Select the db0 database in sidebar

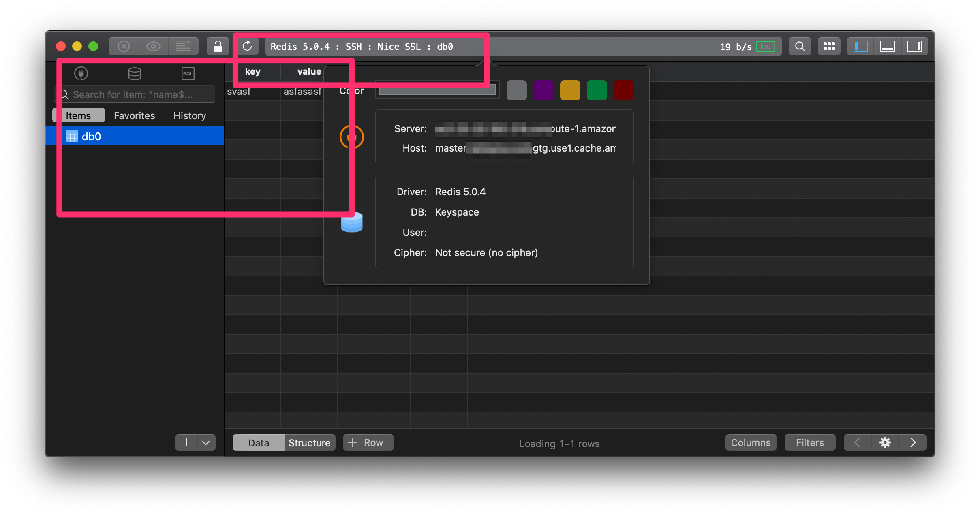coord(92,136)
